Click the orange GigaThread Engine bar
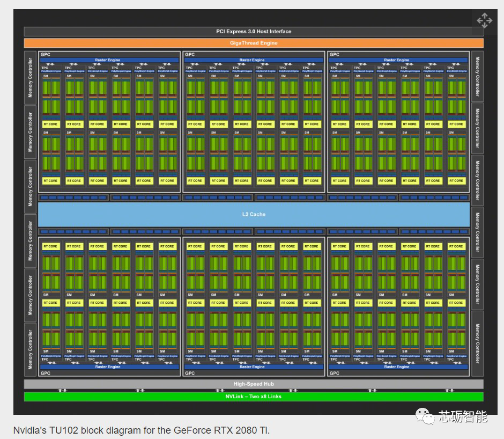Image resolution: width=504 pixels, height=439 pixels. (x=254, y=43)
